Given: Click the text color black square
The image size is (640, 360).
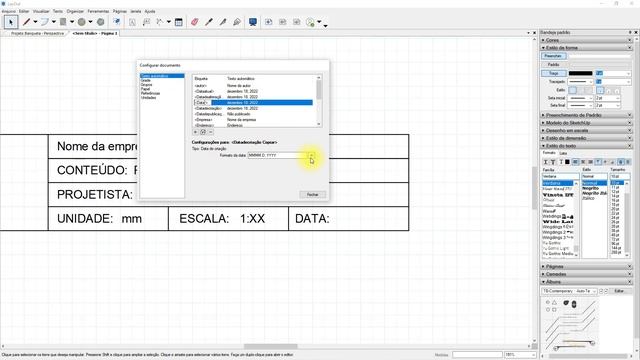Looking at the screenshot, I should [x=567, y=162].
